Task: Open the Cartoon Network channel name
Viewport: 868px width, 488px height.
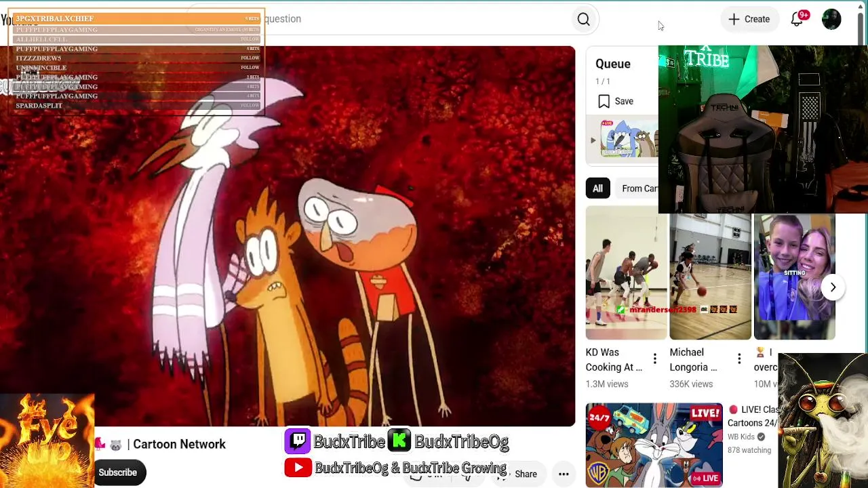Action: (179, 445)
